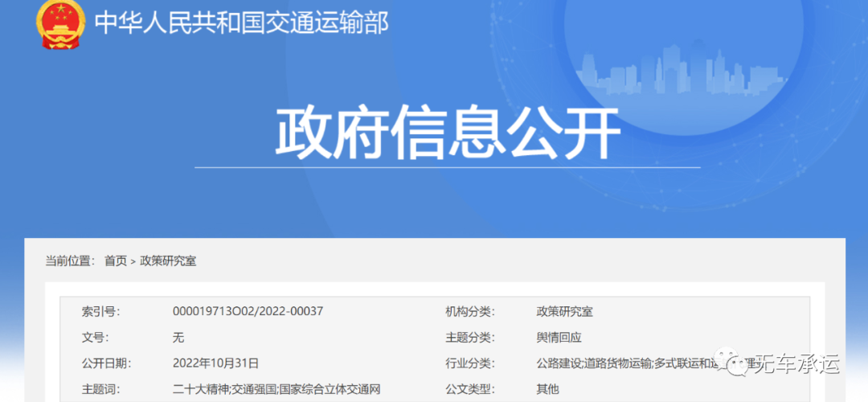Click the 公文类型 value 其他
Image resolution: width=868 pixels, height=402 pixels.
(547, 389)
